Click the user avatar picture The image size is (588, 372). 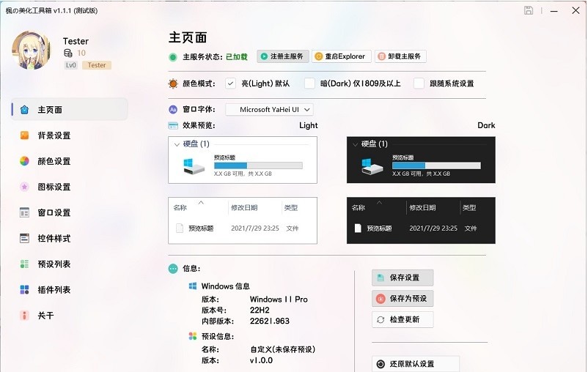[x=32, y=51]
